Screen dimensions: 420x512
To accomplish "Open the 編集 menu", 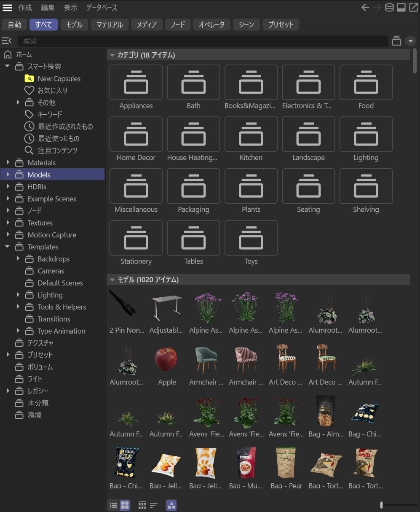I will coord(48,8).
